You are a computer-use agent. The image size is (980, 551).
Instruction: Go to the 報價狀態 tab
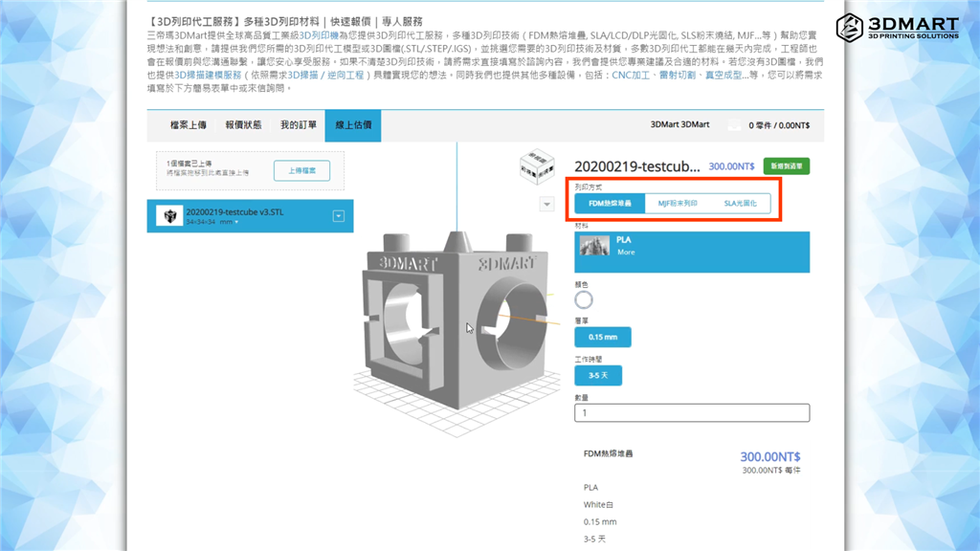click(x=243, y=125)
